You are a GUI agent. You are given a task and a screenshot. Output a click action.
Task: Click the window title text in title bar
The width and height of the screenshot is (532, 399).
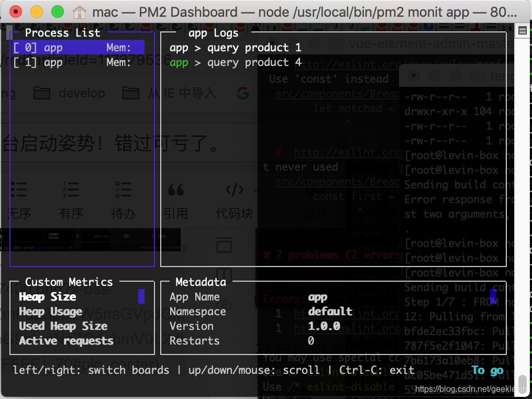pyautogui.click(x=305, y=12)
